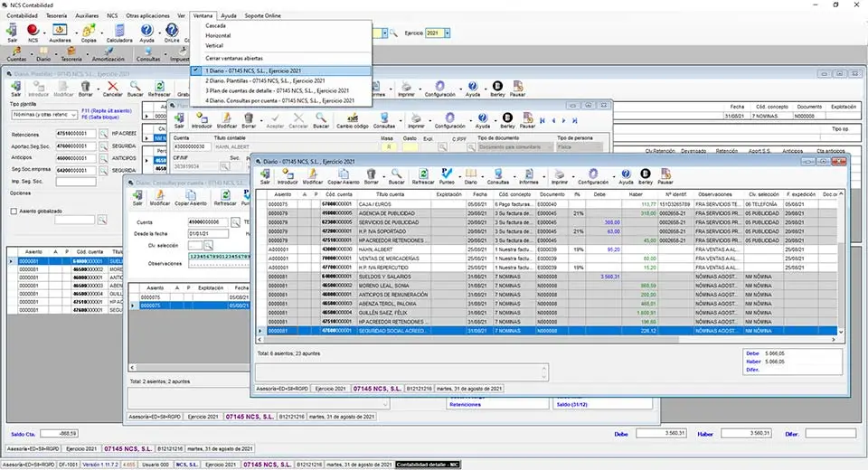Image resolution: width=868 pixels, height=470 pixels.
Task: Click horizontal scrollbar of front Diario grid
Action: point(471,339)
